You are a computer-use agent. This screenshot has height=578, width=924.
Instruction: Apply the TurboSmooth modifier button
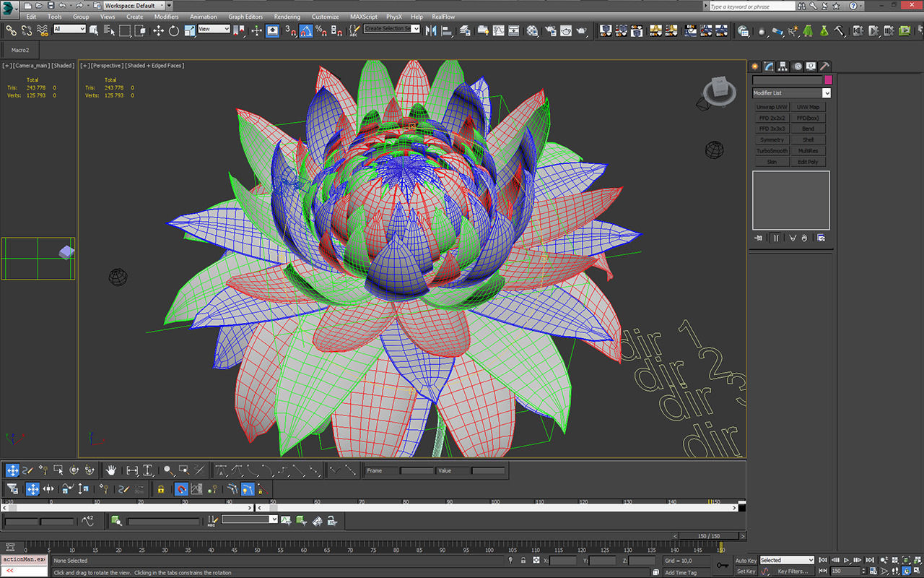point(772,151)
